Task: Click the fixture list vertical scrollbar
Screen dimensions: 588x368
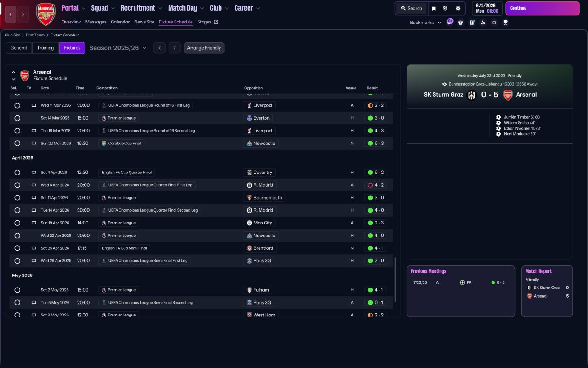Action: click(395, 279)
